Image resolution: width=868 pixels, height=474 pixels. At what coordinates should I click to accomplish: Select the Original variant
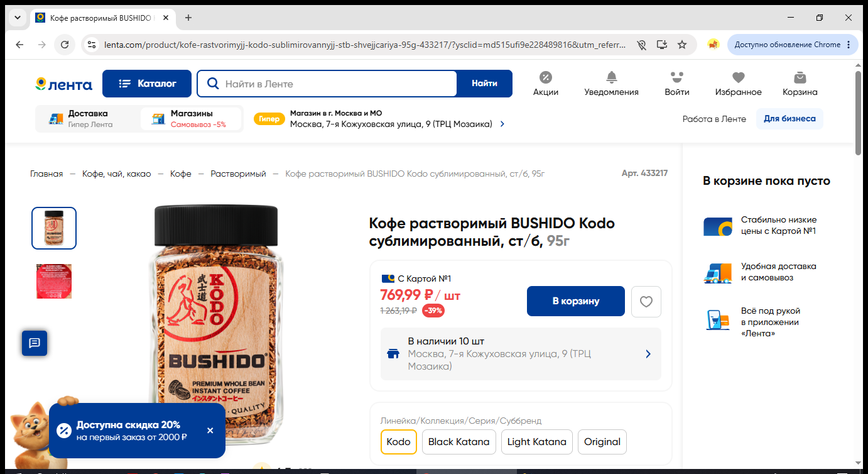602,442
